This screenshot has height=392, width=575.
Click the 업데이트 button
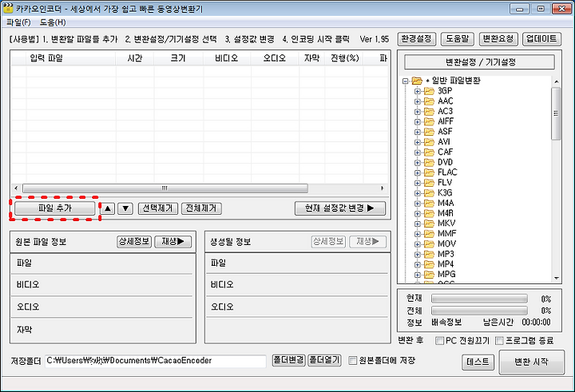541,39
